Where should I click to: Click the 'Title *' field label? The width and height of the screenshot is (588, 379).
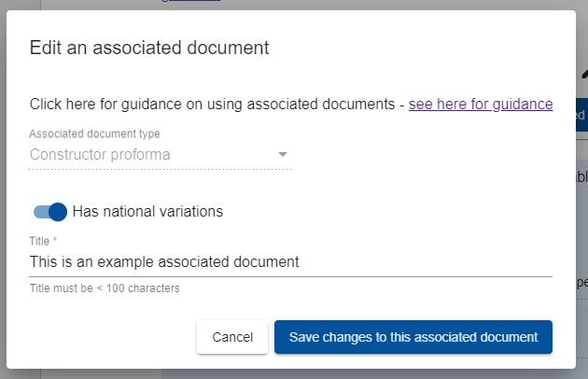(43, 241)
